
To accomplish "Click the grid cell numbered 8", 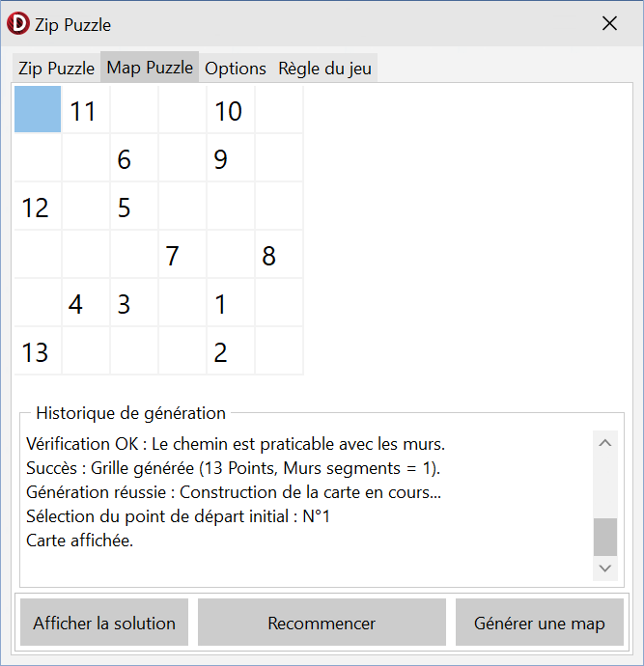I will [279, 255].
